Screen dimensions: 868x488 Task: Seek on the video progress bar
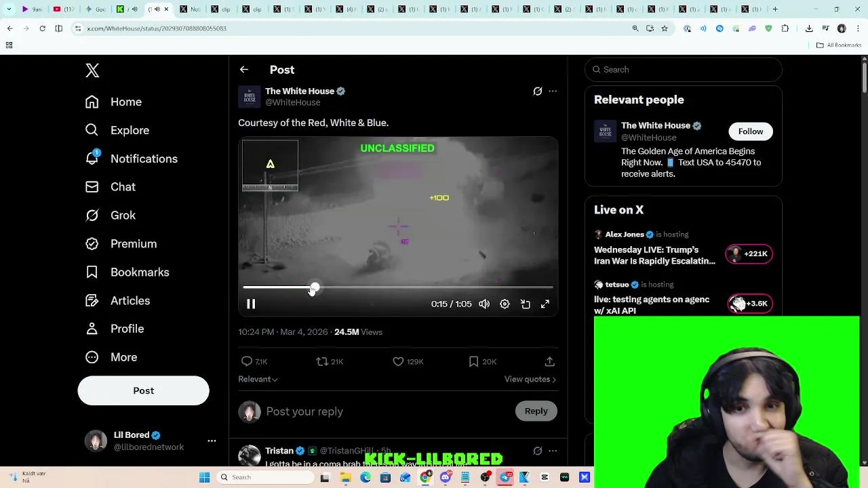coord(398,288)
